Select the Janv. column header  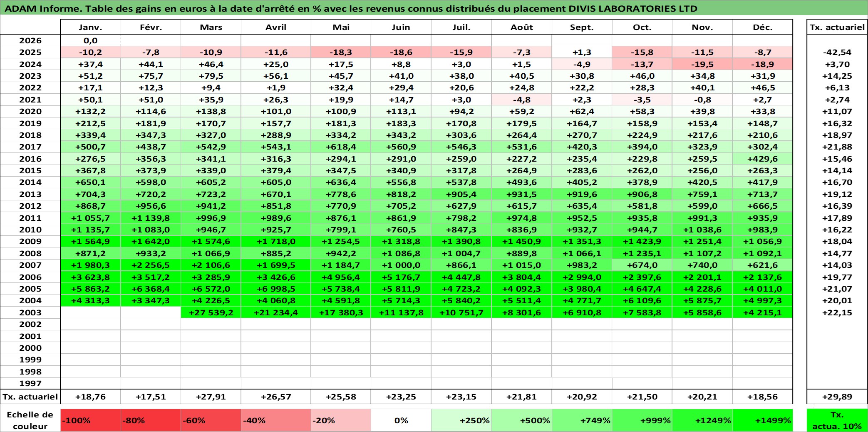click(x=90, y=27)
